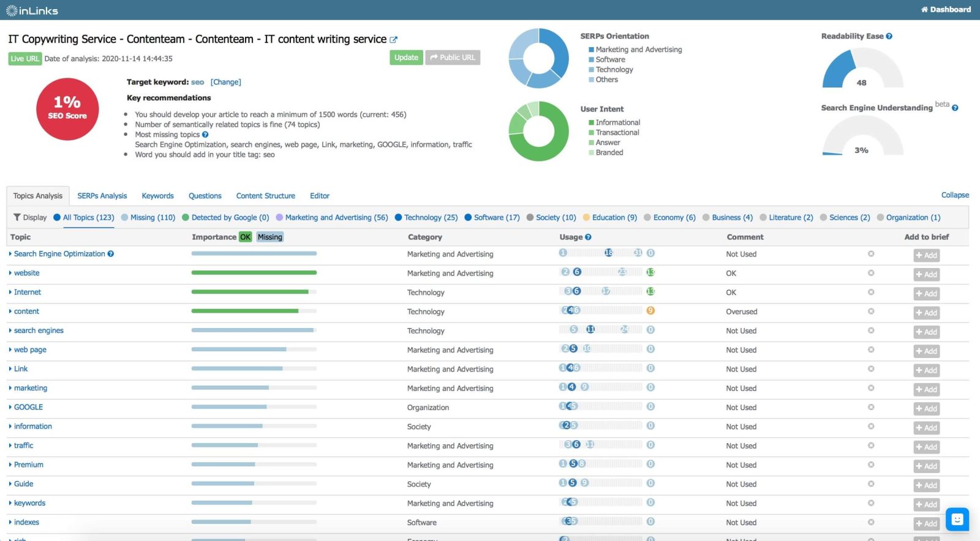The height and width of the screenshot is (541, 980).
Task: Toggle the Missing importance filter badge
Action: click(269, 237)
